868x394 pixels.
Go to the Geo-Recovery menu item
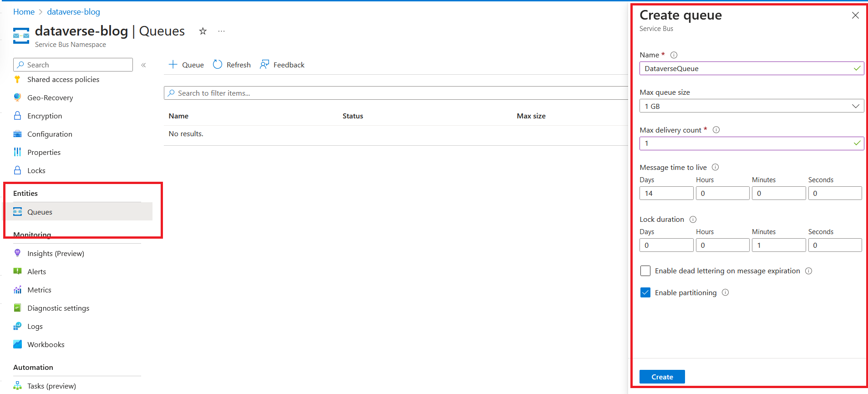[x=50, y=97]
